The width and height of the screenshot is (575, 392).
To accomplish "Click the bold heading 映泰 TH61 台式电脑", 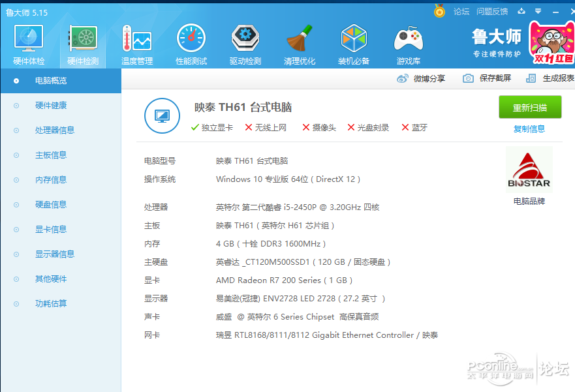I will [x=243, y=108].
